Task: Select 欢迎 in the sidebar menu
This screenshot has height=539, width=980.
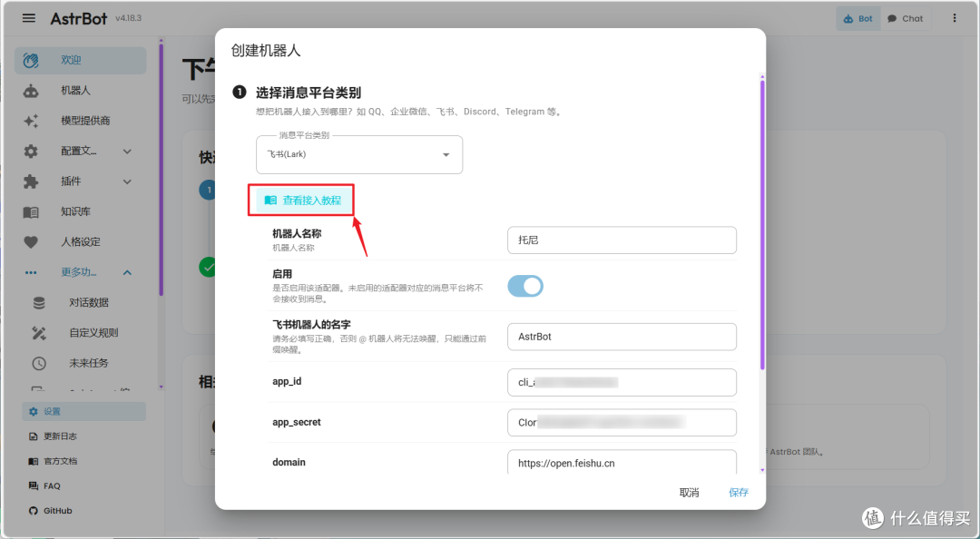Action: tap(81, 60)
